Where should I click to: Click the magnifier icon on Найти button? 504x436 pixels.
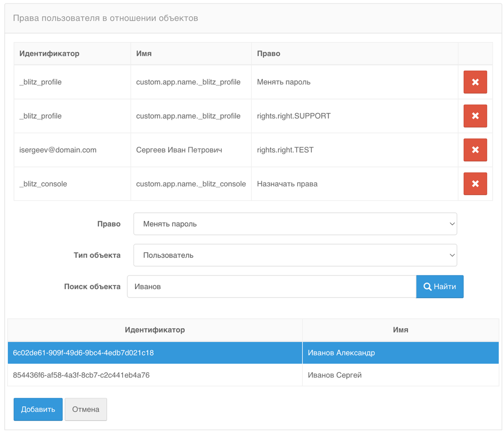[x=427, y=287]
